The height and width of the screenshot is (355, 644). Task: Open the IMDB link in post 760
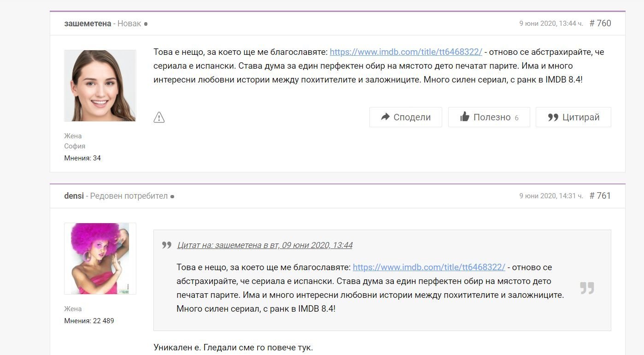tap(406, 52)
